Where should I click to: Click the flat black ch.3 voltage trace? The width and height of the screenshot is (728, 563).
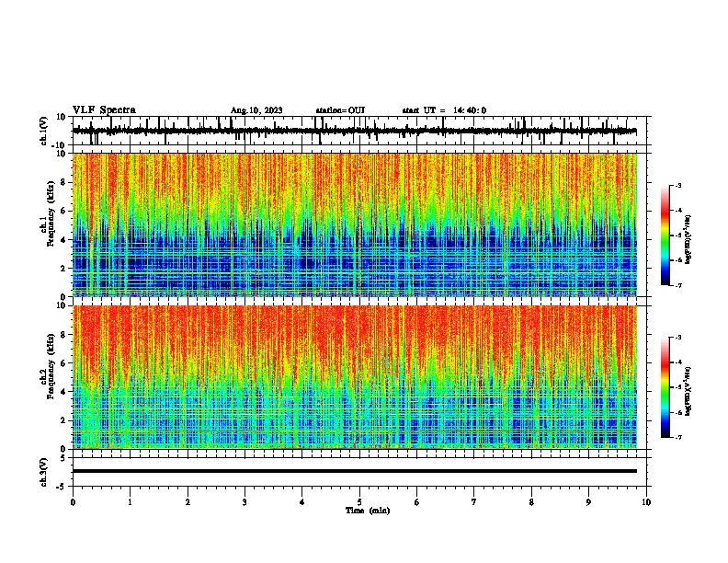pyautogui.click(x=355, y=471)
